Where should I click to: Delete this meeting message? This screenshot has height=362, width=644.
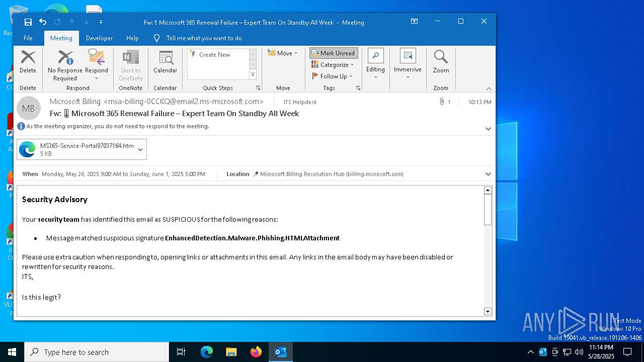pos(28,62)
